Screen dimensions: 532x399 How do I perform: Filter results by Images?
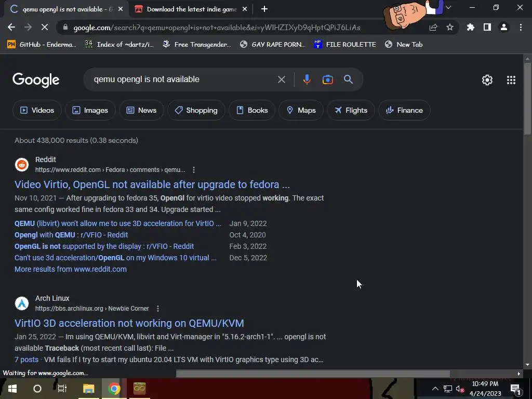coord(90,110)
